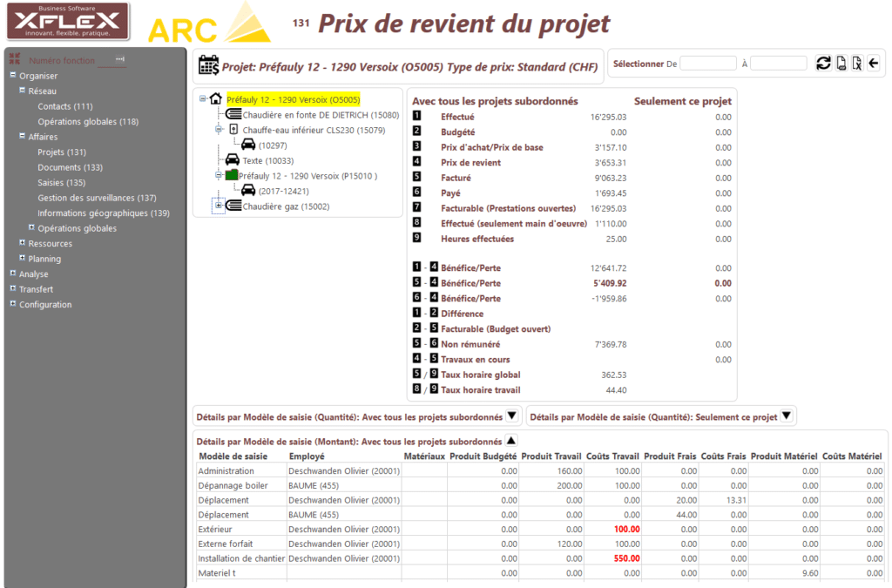Expand the Configuration menu section
Viewport: 892px width, 588px height.
(x=12, y=304)
